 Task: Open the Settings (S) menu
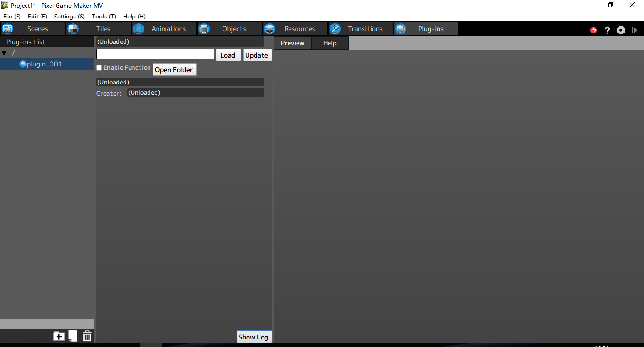click(69, 16)
